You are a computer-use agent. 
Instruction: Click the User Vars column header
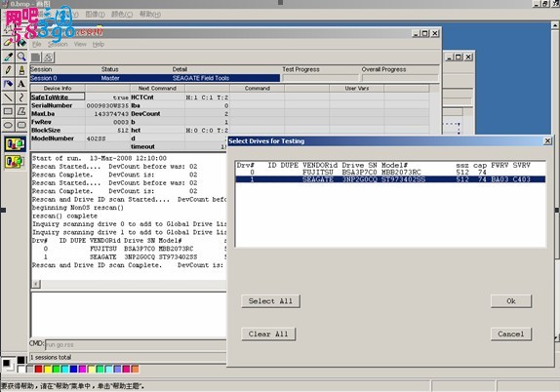click(x=357, y=88)
